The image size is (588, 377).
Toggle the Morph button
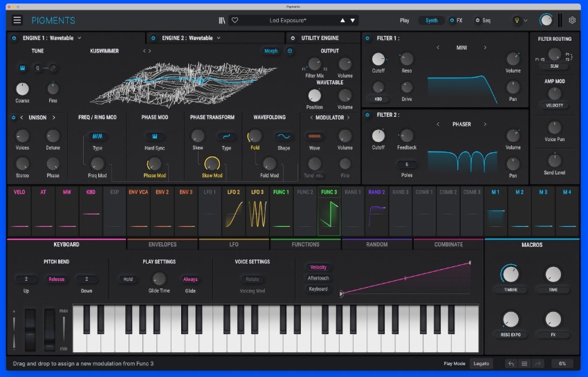pos(270,50)
